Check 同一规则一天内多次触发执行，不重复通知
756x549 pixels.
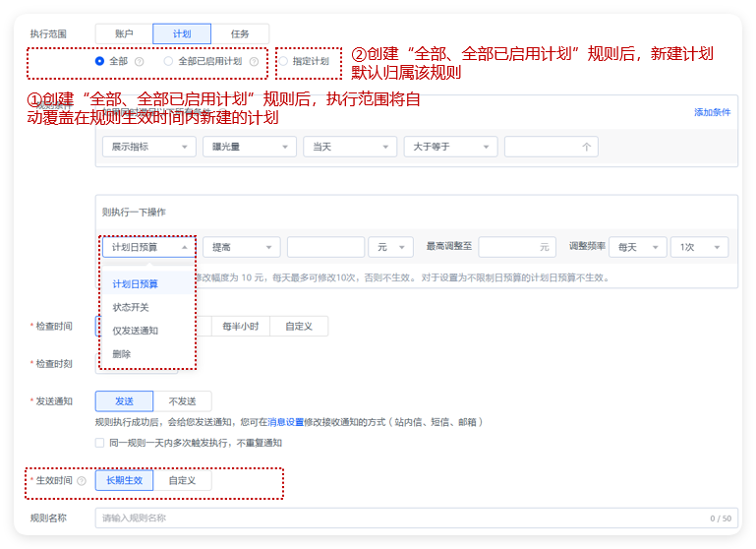100,443
